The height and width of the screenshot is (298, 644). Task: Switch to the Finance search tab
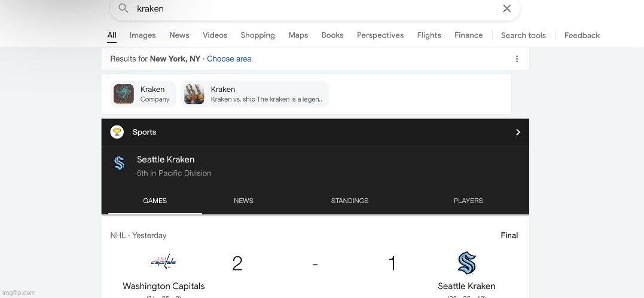point(468,35)
